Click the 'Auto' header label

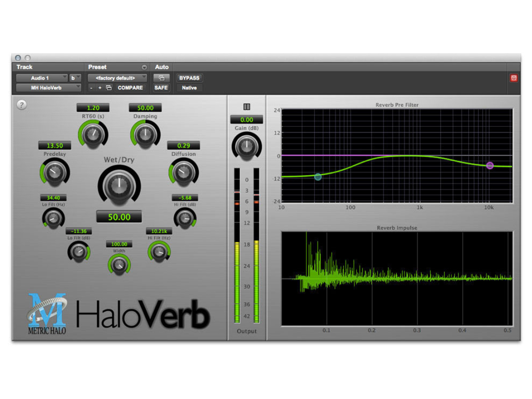click(162, 67)
